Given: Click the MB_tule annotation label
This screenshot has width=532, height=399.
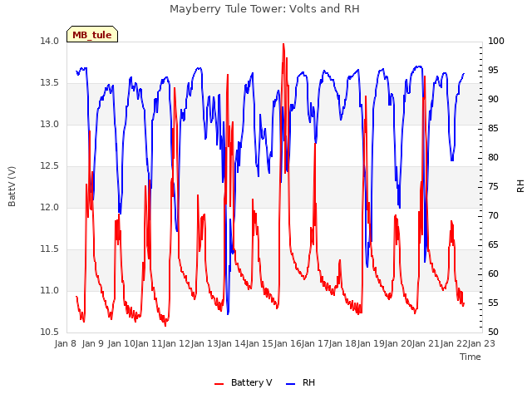Looking at the screenshot, I should [92, 34].
